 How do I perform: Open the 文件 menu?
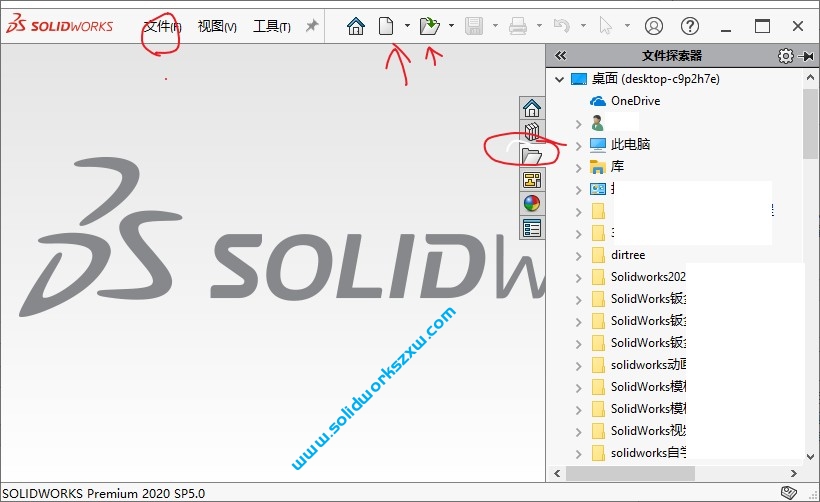click(x=162, y=26)
